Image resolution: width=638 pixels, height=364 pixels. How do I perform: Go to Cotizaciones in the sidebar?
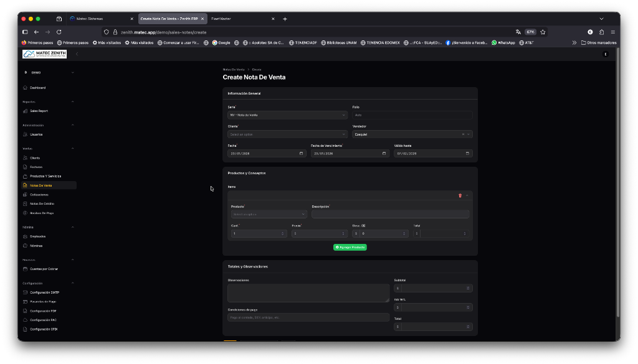pyautogui.click(x=39, y=195)
